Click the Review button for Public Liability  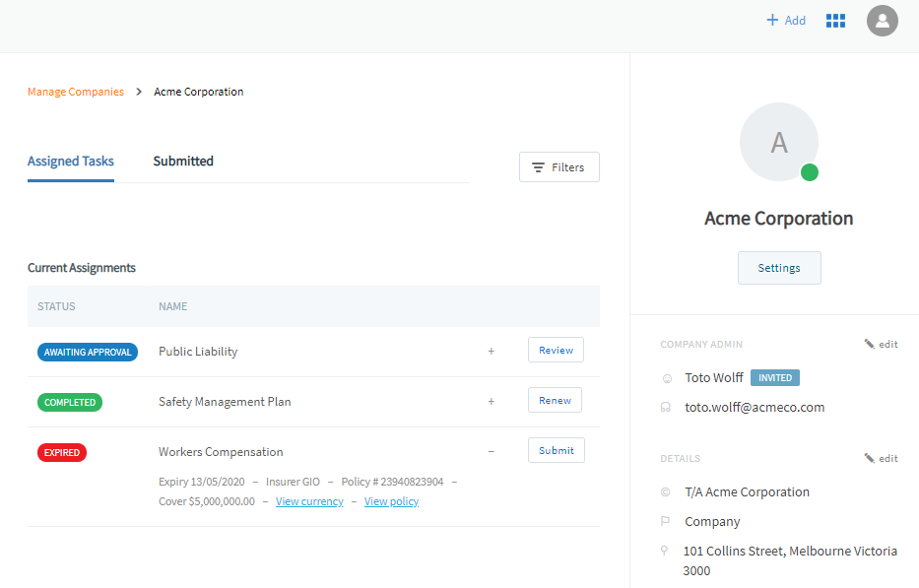coord(556,350)
